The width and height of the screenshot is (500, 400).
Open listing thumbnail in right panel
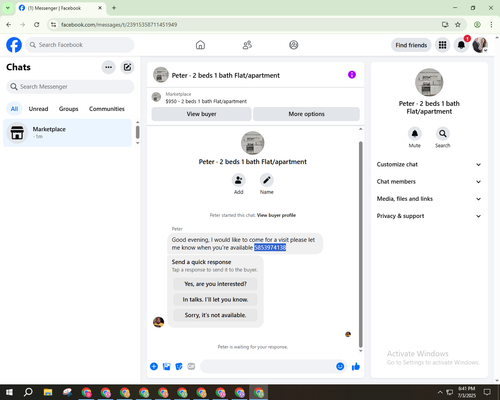coord(429,82)
